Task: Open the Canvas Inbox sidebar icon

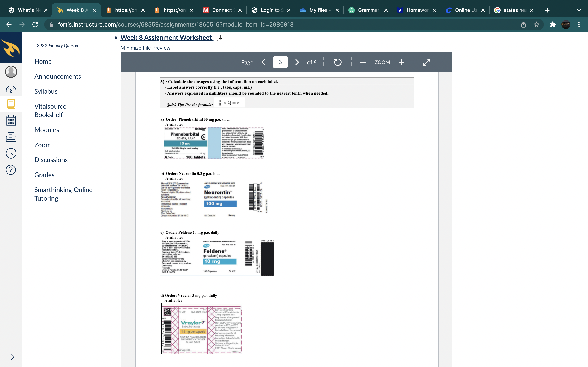Action: point(11,137)
